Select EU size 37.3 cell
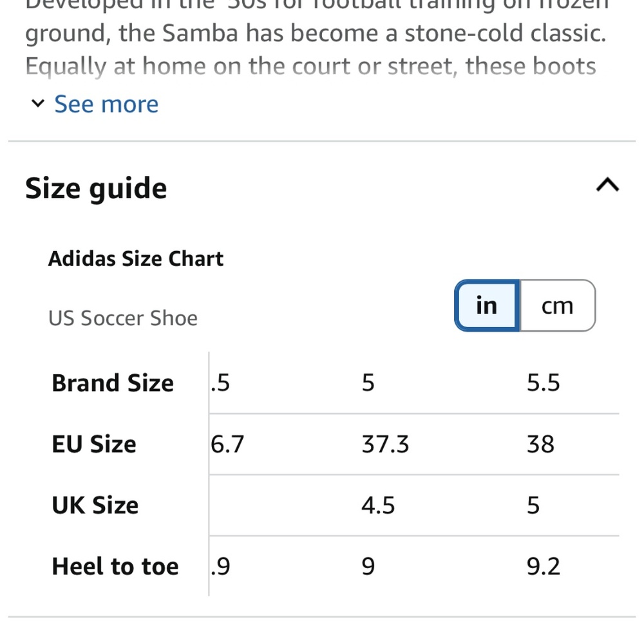644x644 pixels. [x=385, y=444]
